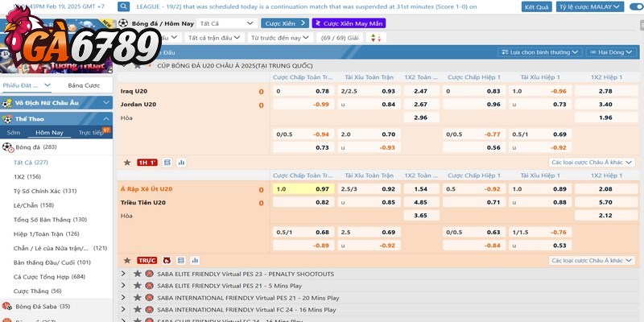The image size is (644, 322).
Task: Click the Kết Quả results button
Action: 536,7
